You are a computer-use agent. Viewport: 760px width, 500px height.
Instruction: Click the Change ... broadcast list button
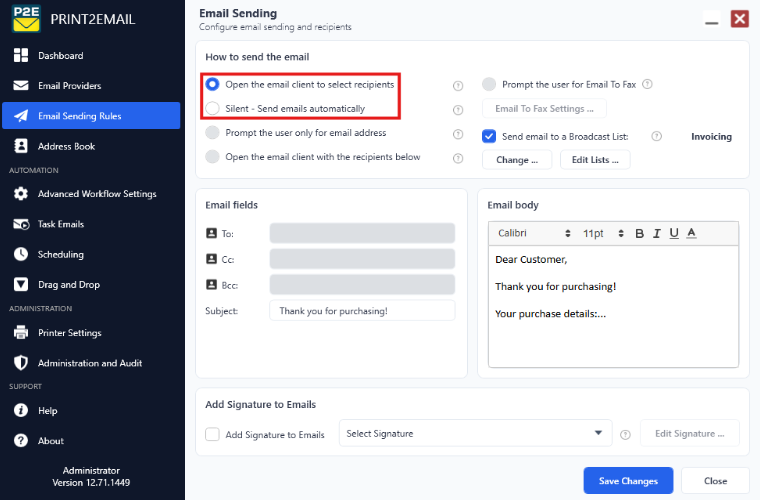click(x=517, y=160)
